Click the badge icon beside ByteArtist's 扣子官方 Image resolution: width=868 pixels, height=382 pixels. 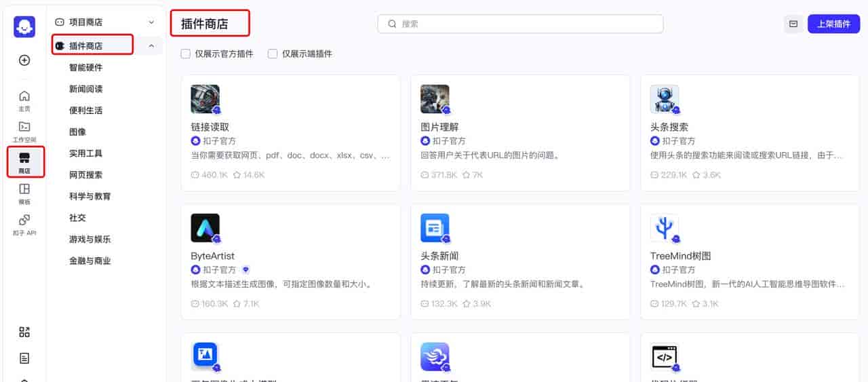(245, 270)
